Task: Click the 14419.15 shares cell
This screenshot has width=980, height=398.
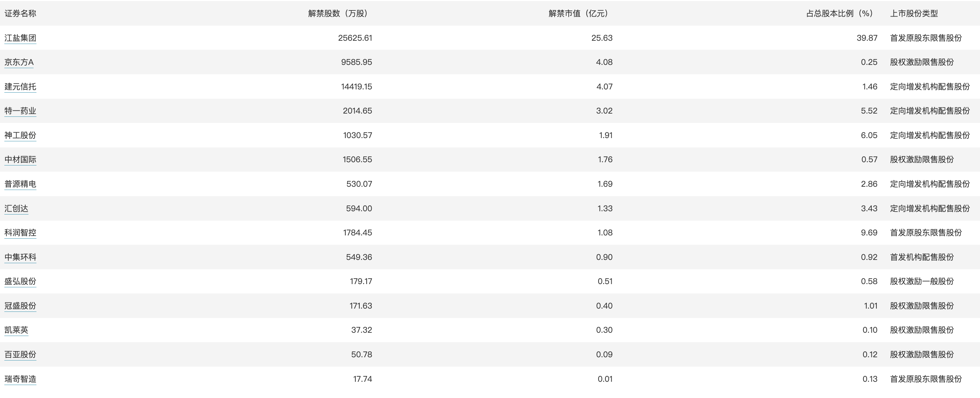Action: (x=356, y=87)
